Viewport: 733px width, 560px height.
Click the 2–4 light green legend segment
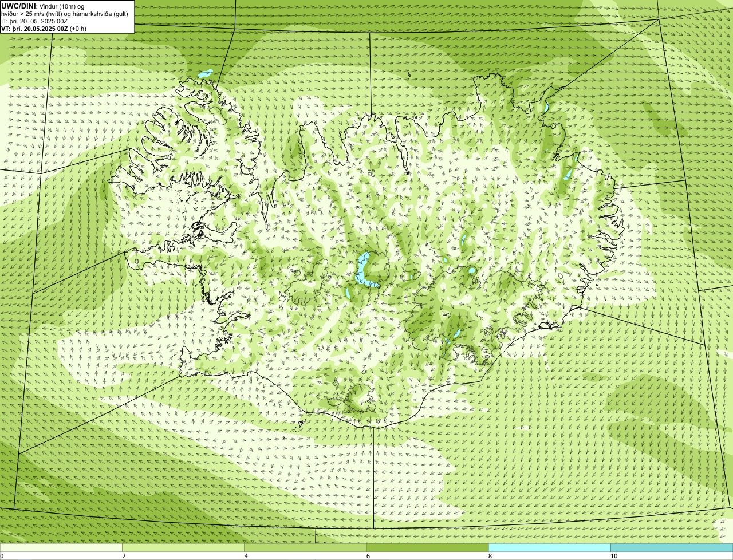tap(183, 548)
